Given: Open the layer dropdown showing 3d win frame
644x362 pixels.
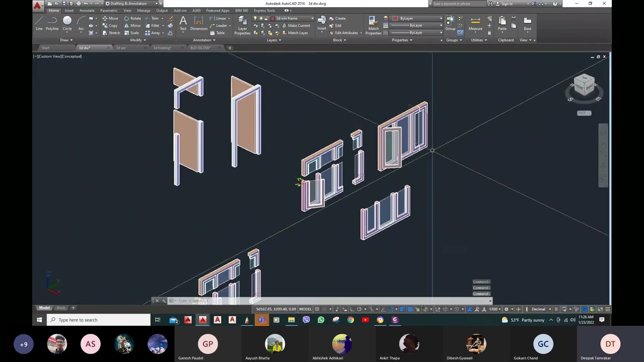Looking at the screenshot, I should pyautogui.click(x=292, y=19).
